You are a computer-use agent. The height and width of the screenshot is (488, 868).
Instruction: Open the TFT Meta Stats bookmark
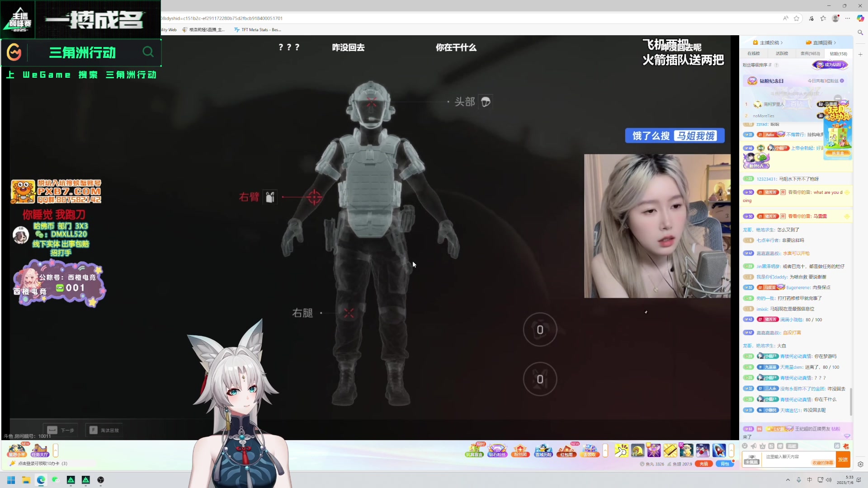coord(258,30)
